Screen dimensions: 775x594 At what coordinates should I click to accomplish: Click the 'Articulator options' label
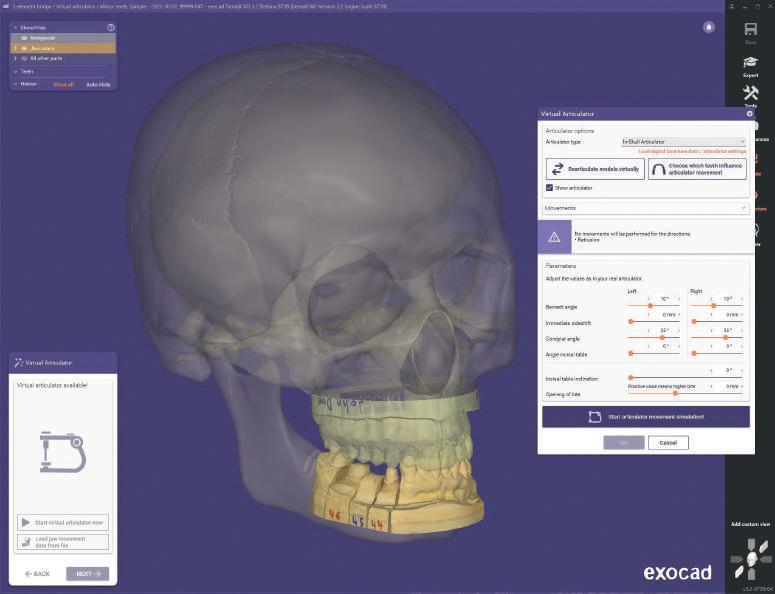(569, 131)
